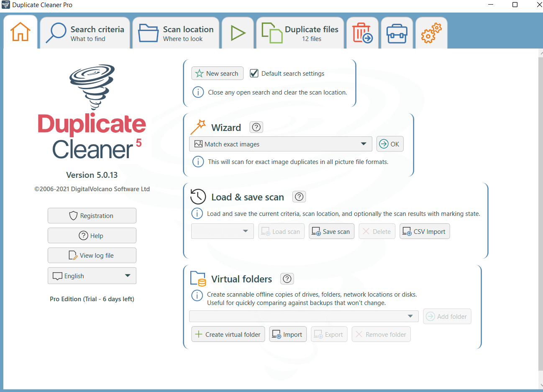Open the Scan location tab
Screen dimensions: 543x392
(176, 33)
